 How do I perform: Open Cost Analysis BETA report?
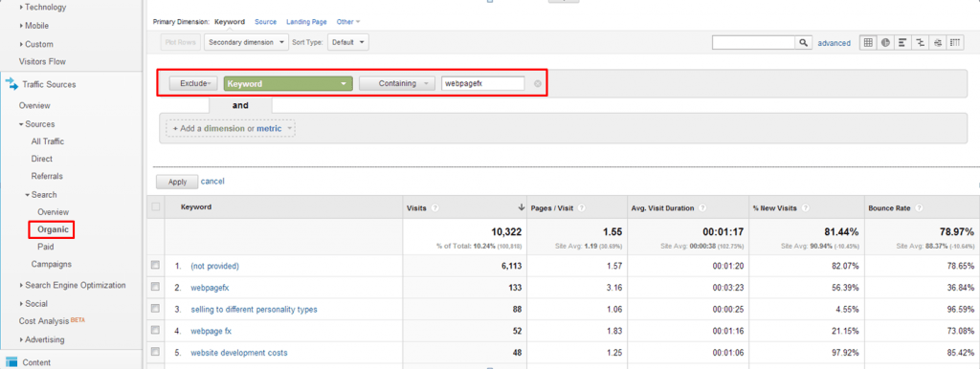[x=52, y=321]
